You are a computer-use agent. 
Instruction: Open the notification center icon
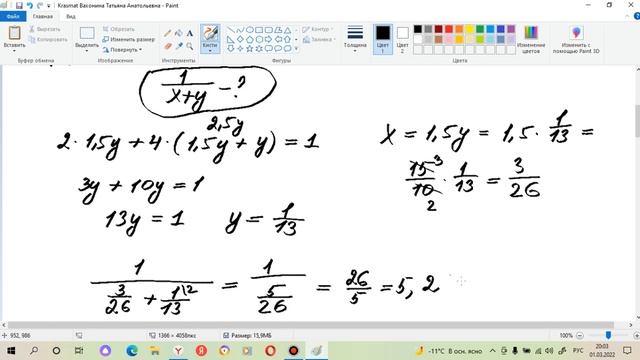627,351
